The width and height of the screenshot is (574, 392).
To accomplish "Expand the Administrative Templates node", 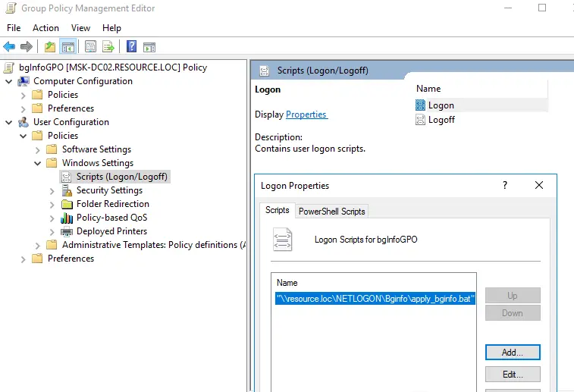I will (37, 245).
